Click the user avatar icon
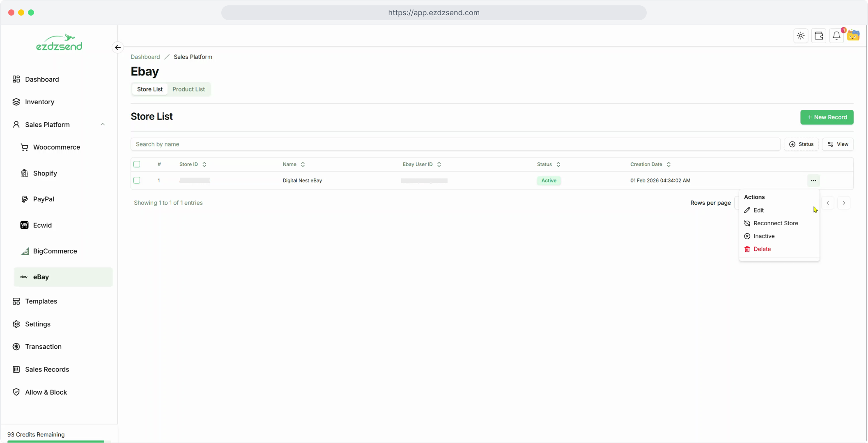Image resolution: width=868 pixels, height=443 pixels. [854, 36]
